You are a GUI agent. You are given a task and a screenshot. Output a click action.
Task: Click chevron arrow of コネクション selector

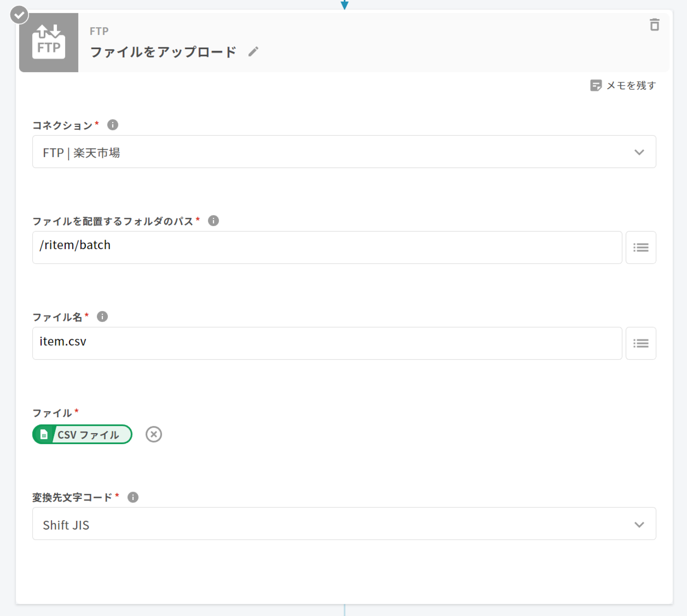[x=639, y=152]
